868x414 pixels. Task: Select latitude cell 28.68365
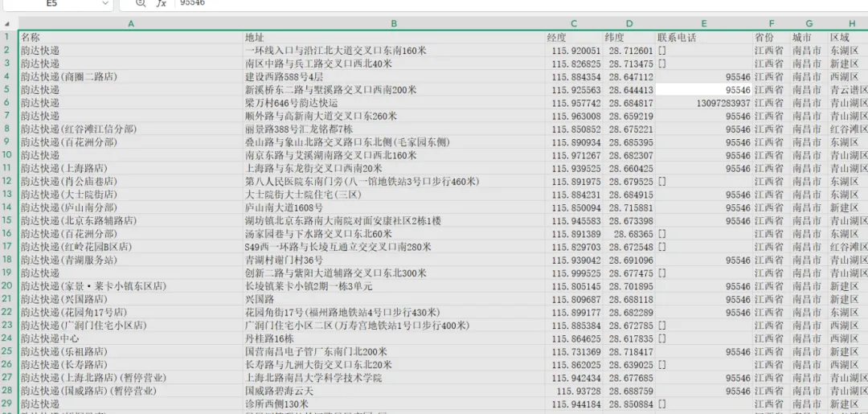pyautogui.click(x=628, y=234)
